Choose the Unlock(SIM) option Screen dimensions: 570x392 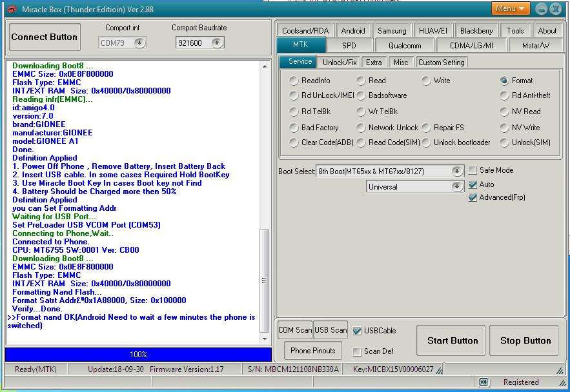coord(504,142)
